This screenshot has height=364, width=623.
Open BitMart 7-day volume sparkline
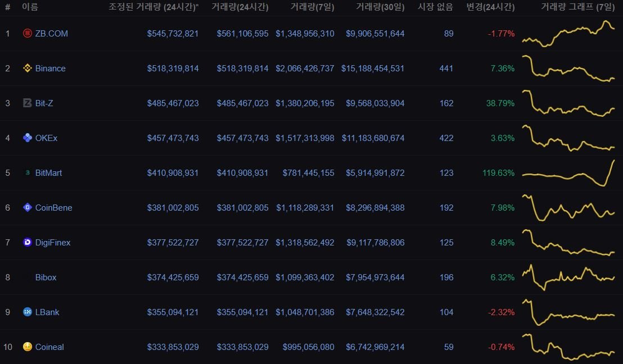tap(568, 172)
